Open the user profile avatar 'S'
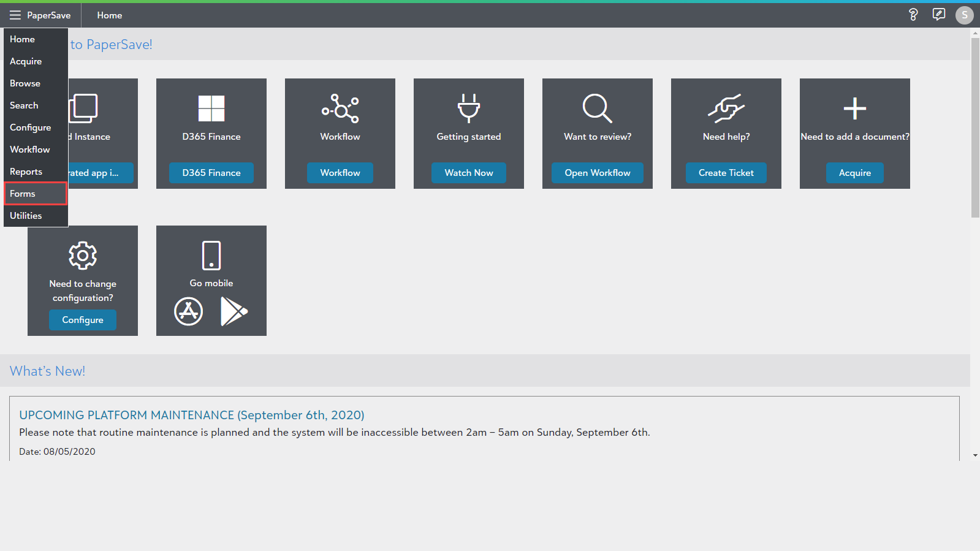Viewport: 980px width, 551px height. 964,15
